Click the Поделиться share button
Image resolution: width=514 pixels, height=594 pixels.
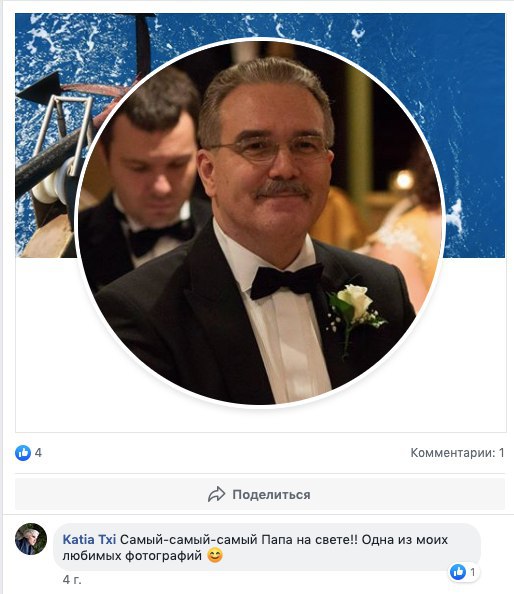click(x=260, y=494)
